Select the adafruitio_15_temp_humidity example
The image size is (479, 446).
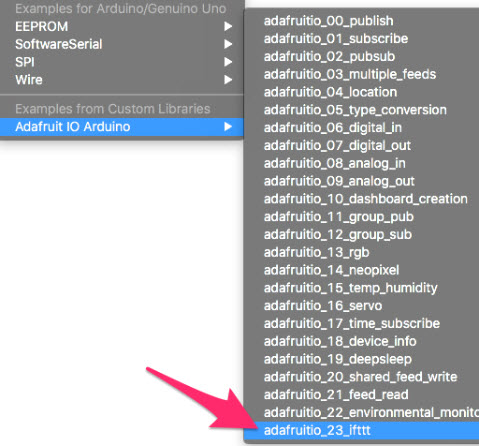coord(361,288)
